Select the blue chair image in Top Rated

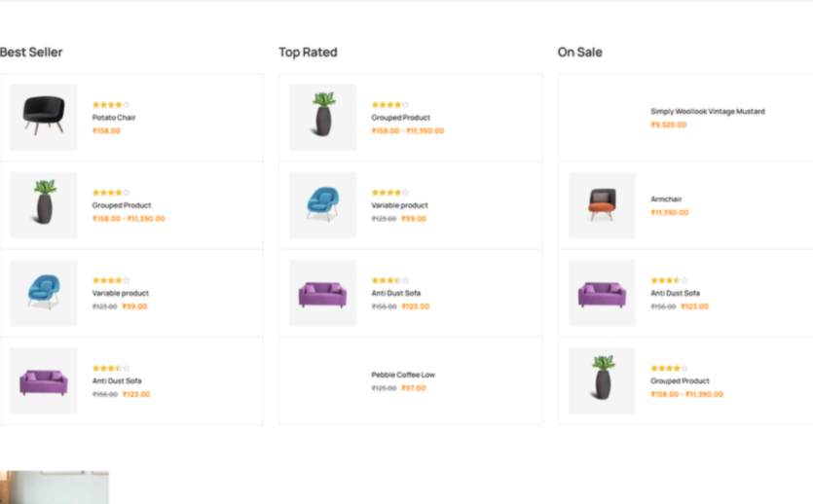[322, 205]
